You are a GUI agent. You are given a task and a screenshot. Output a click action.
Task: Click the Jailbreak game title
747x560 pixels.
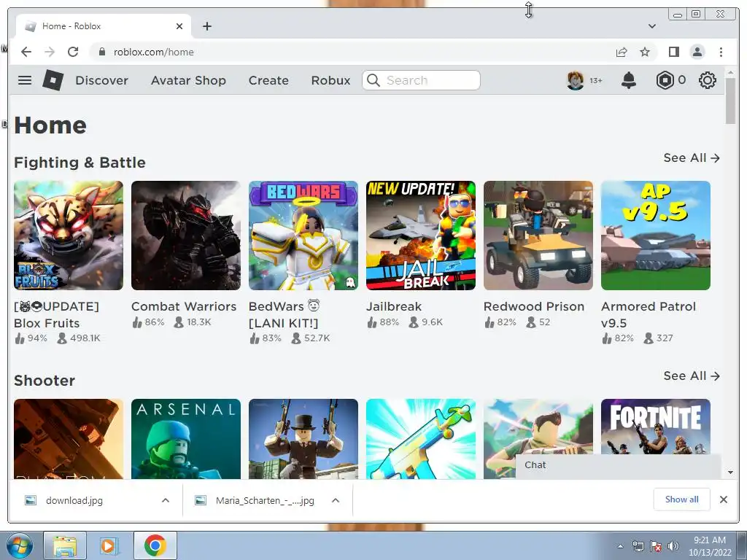click(x=394, y=306)
